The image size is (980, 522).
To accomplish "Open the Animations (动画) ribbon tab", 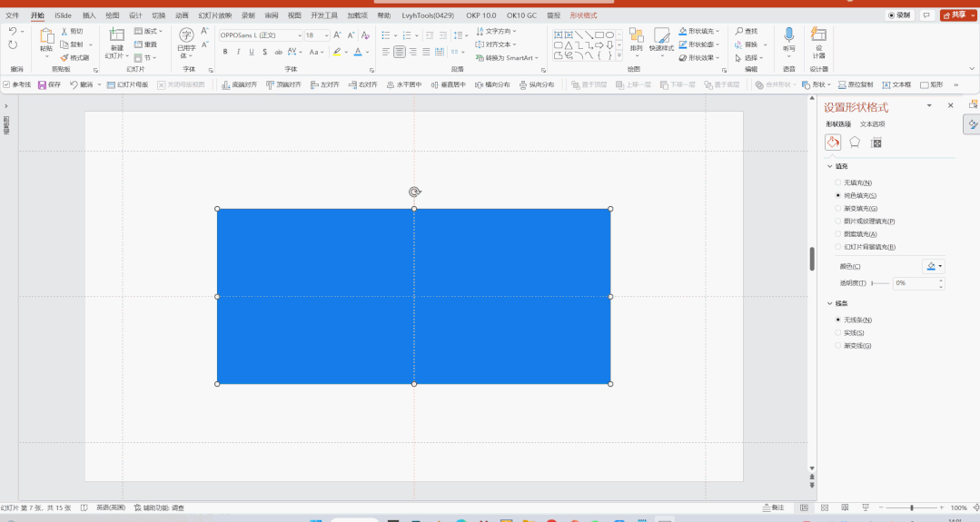I will tap(182, 15).
